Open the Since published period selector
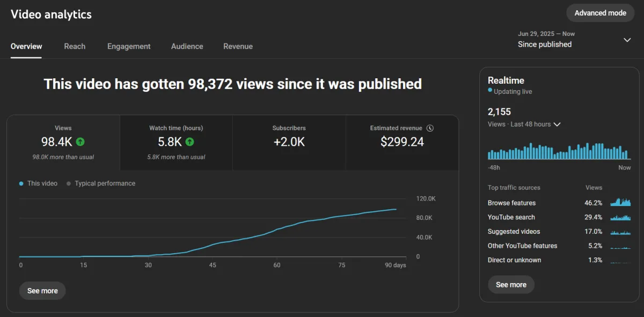The width and height of the screenshot is (644, 317). (x=574, y=40)
